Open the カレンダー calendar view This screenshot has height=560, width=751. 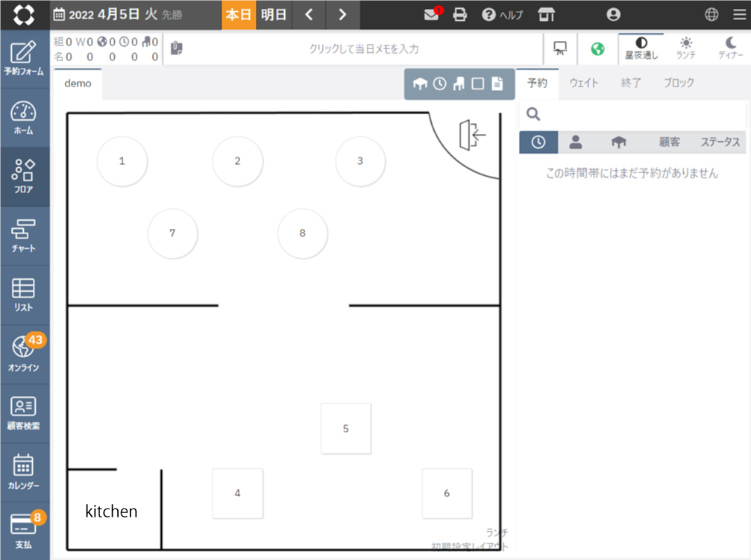pyautogui.click(x=24, y=471)
